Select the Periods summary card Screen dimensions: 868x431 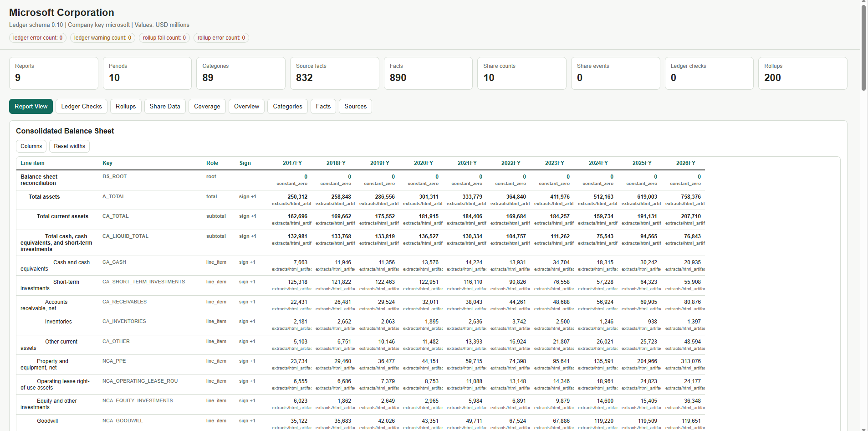pos(147,73)
